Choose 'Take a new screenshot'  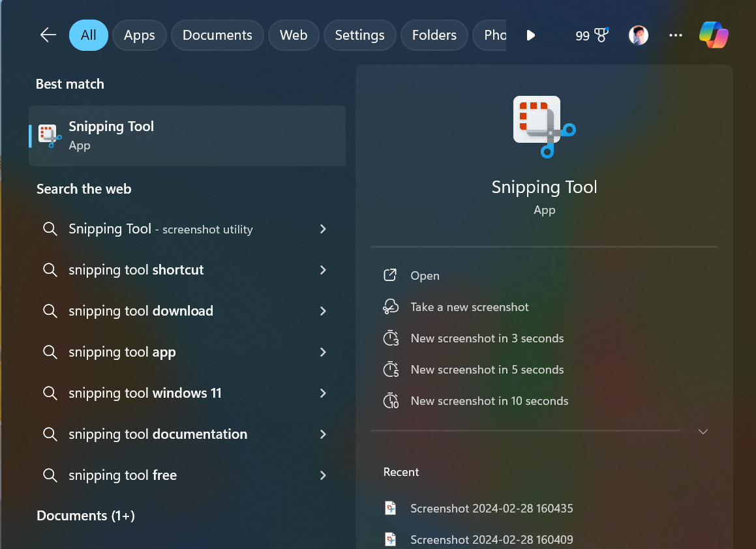470,307
